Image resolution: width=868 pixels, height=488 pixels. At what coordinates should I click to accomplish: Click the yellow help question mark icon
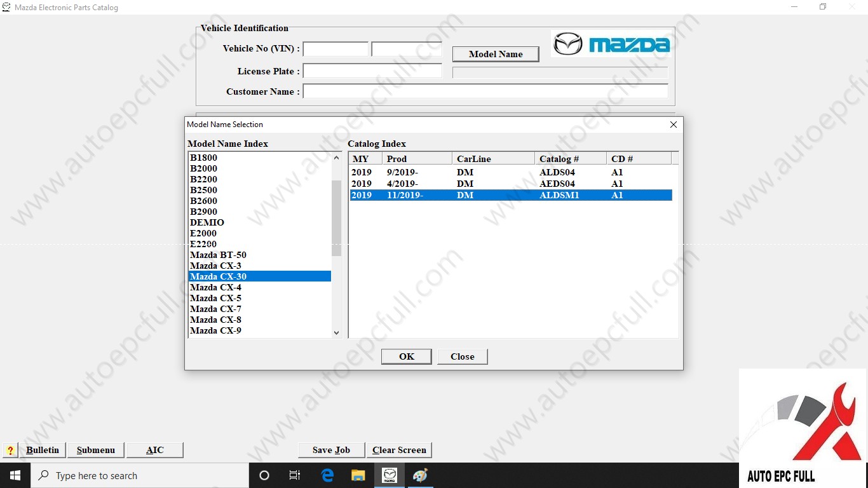tap(10, 451)
